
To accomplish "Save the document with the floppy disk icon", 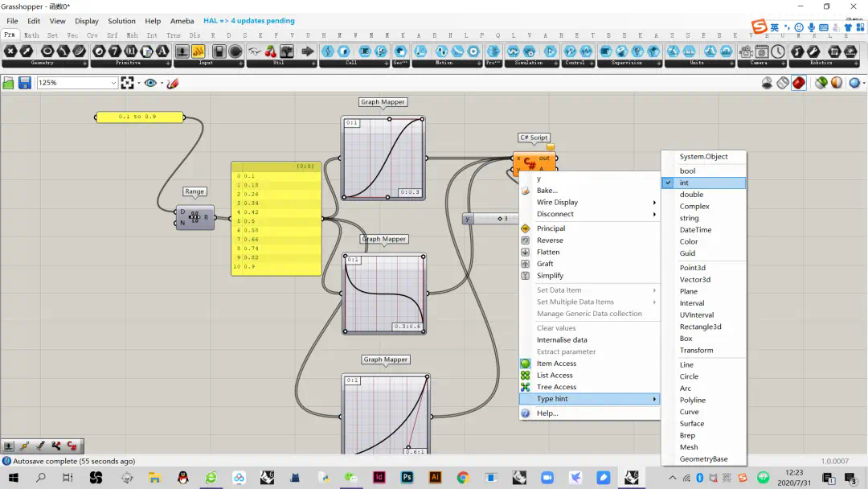I will pyautogui.click(x=24, y=83).
